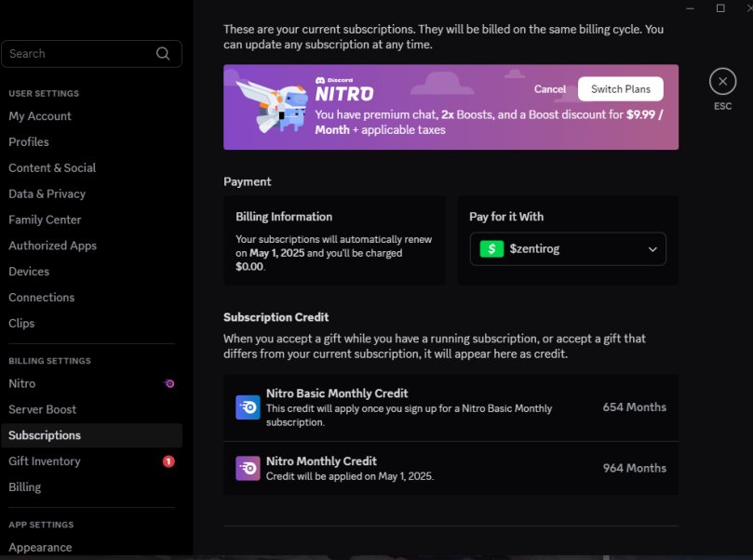Click the Discord Nitro logo in banner

(343, 89)
